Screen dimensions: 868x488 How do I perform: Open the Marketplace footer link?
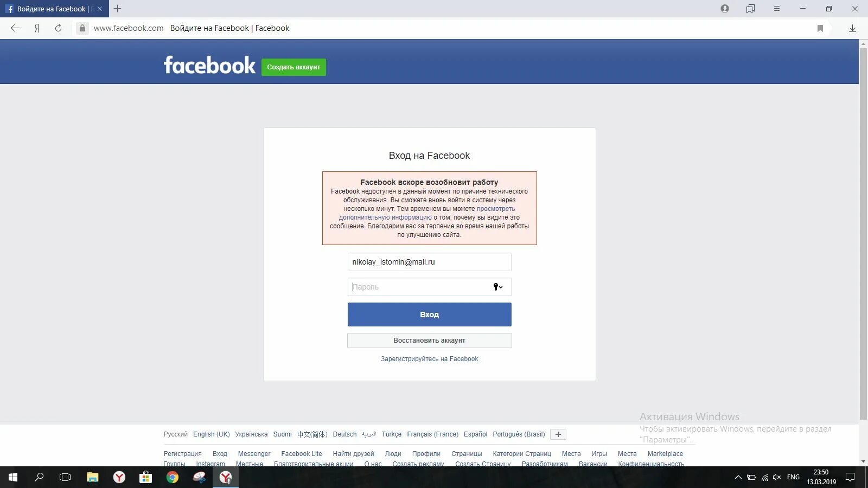click(665, 454)
